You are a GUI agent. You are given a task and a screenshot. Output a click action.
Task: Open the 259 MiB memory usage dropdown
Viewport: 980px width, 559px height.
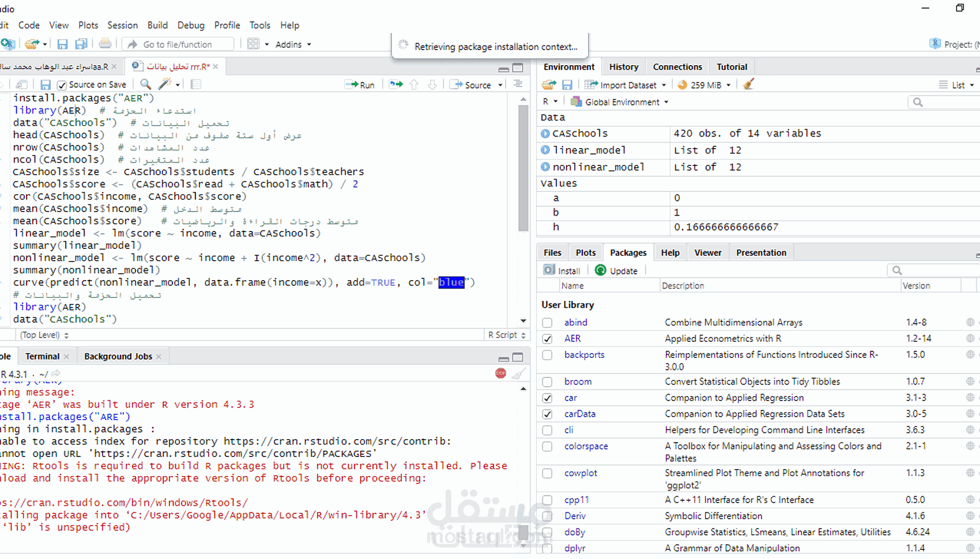[704, 85]
